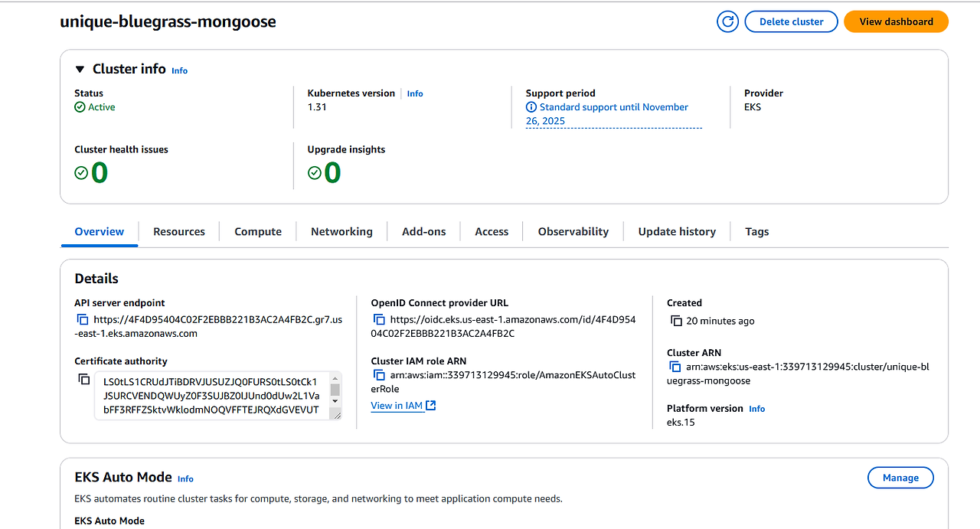This screenshot has width=980, height=529.
Task: Click the Upgrade insights check icon
Action: click(x=314, y=173)
